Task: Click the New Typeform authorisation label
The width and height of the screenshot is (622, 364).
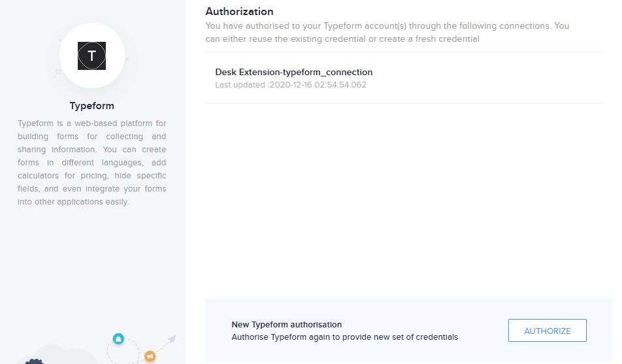Action: [x=286, y=324]
